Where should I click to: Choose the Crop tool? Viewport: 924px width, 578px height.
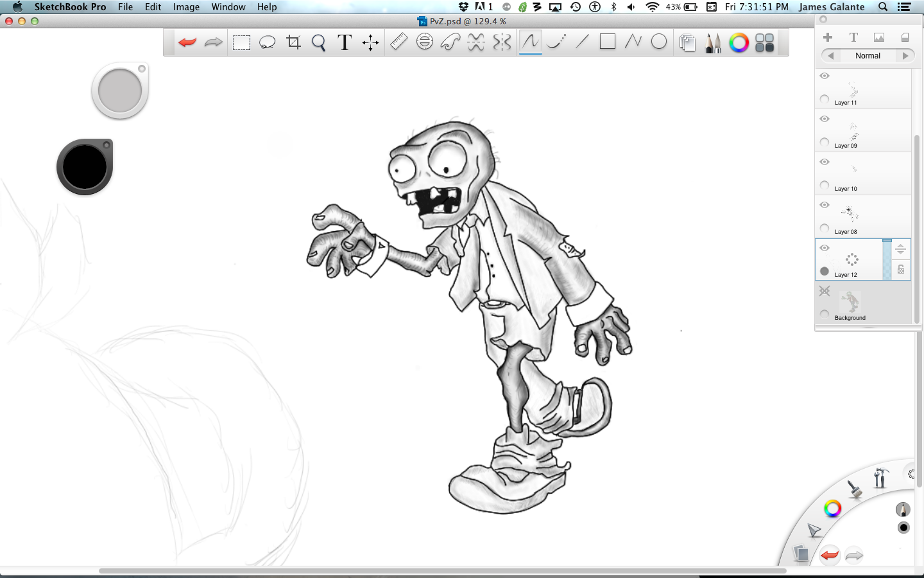click(x=293, y=42)
